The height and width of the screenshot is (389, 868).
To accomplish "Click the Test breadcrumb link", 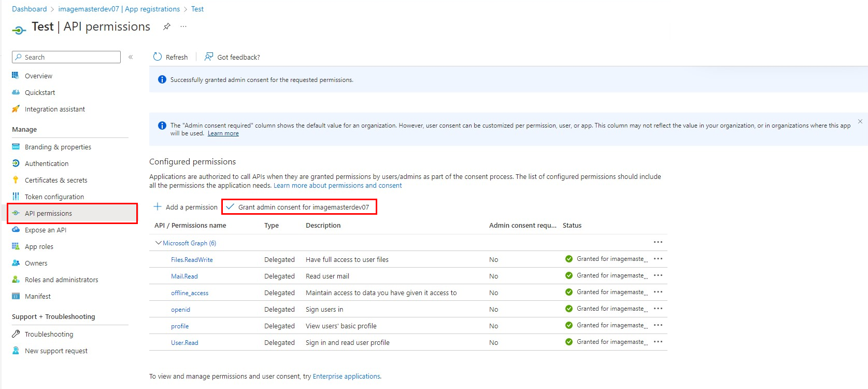I will [x=197, y=9].
